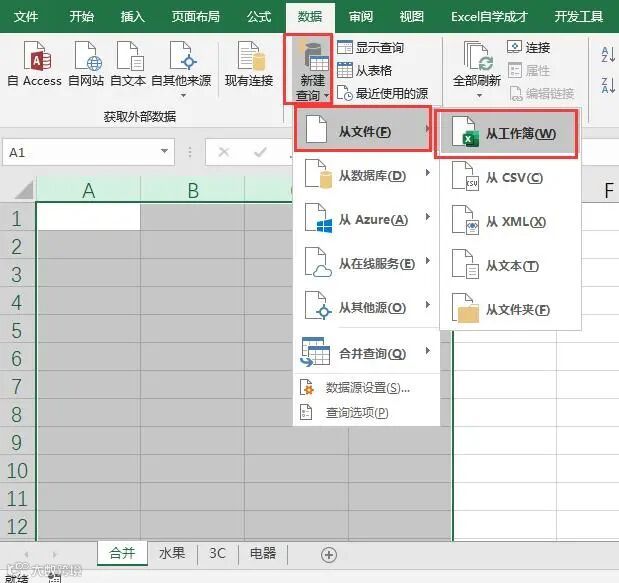Select row 1 header
Image resolution: width=619 pixels, height=583 pixels.
[17, 218]
